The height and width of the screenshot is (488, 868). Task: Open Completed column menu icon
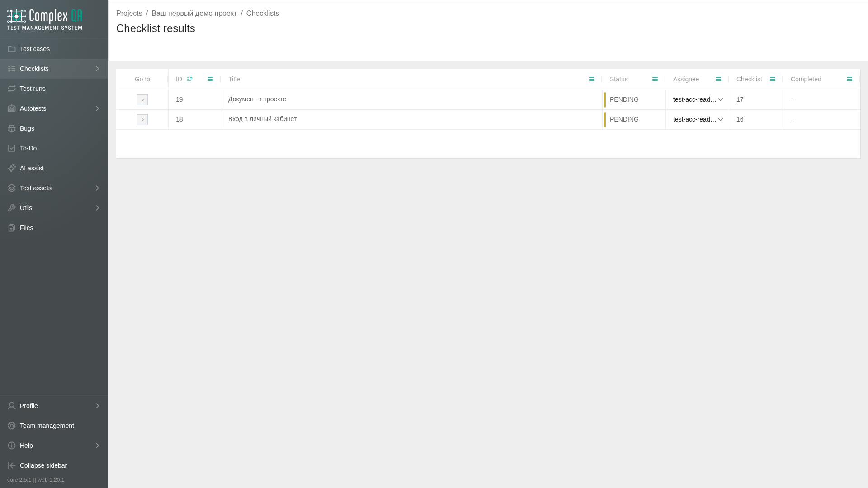pos(849,79)
